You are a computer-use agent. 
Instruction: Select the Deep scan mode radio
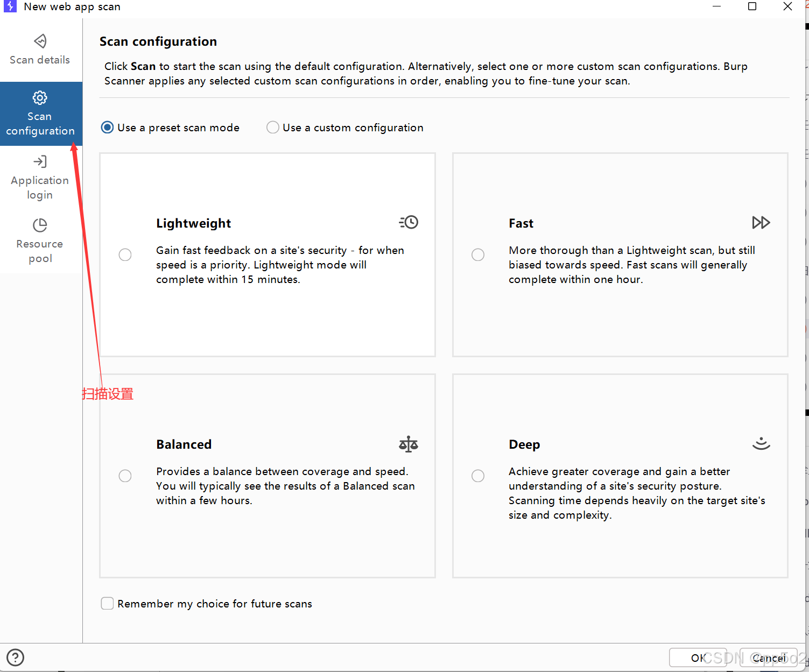click(x=478, y=476)
